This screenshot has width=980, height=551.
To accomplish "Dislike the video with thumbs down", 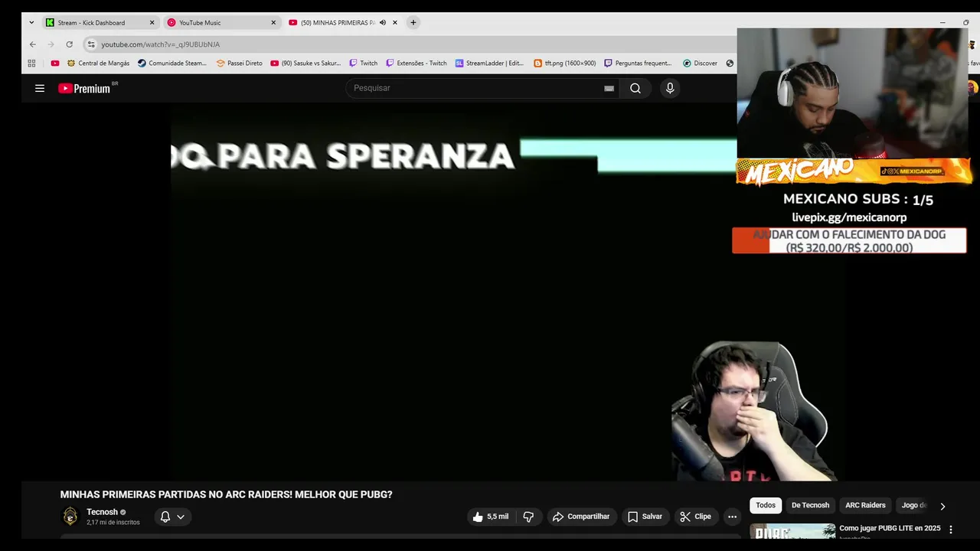I will tap(528, 517).
